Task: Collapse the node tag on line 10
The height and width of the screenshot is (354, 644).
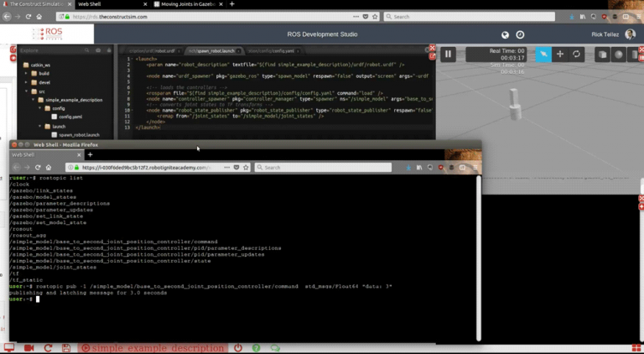Action: pos(132,111)
